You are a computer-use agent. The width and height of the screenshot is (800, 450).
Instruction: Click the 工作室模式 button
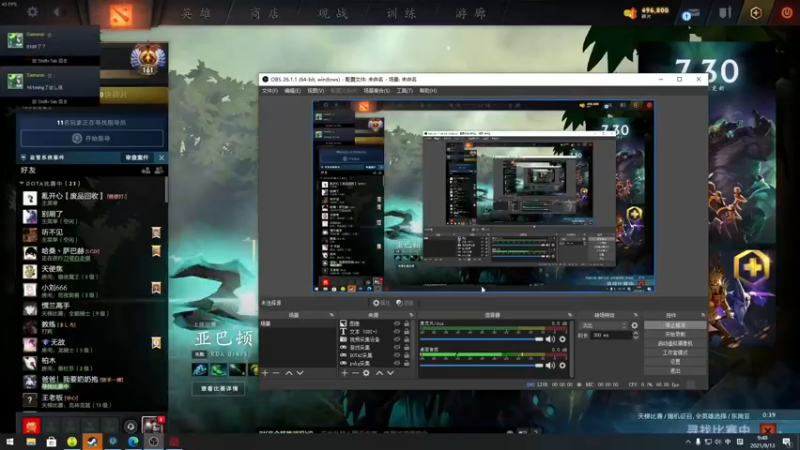[x=675, y=353]
